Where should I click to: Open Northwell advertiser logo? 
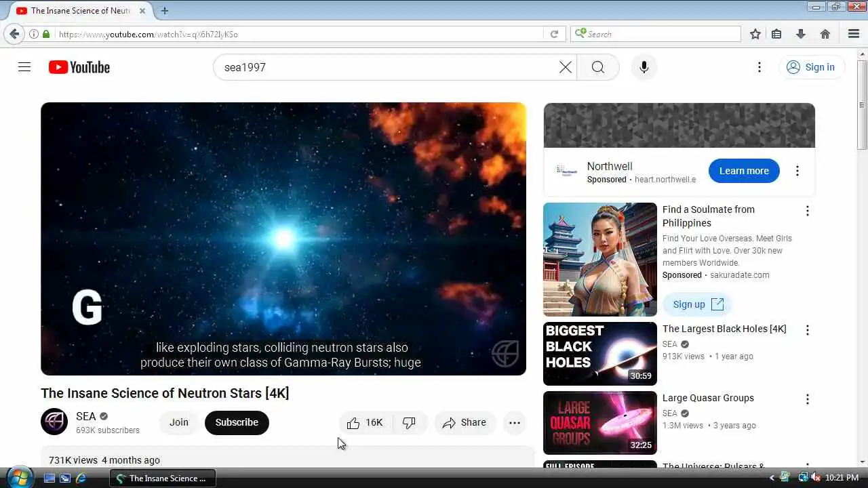pyautogui.click(x=566, y=171)
